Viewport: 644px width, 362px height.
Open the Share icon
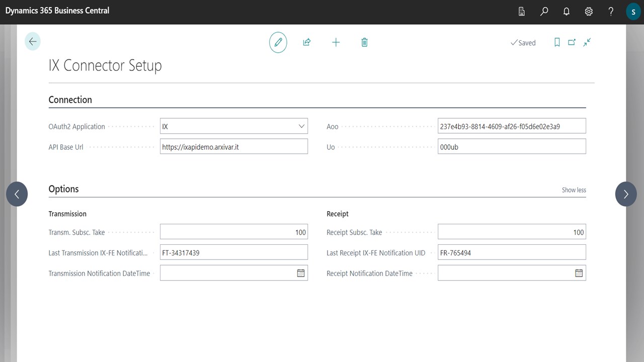point(307,43)
